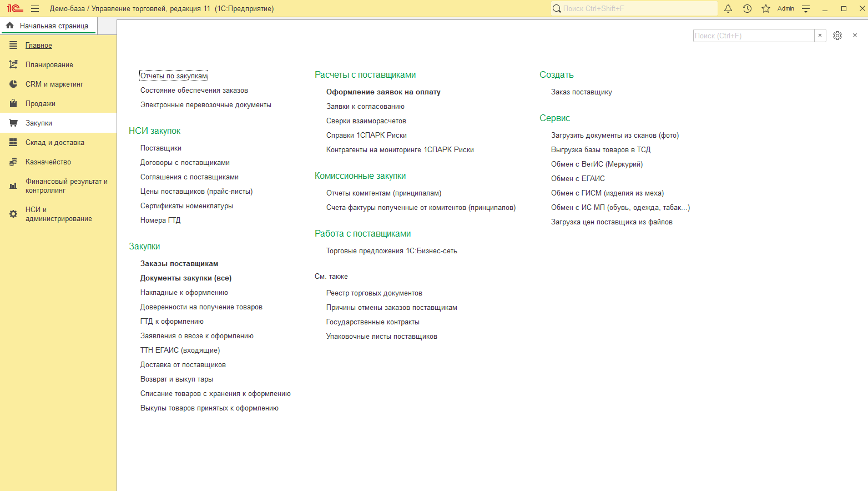
Task: Open Доставка от поставщиков
Action: click(183, 364)
